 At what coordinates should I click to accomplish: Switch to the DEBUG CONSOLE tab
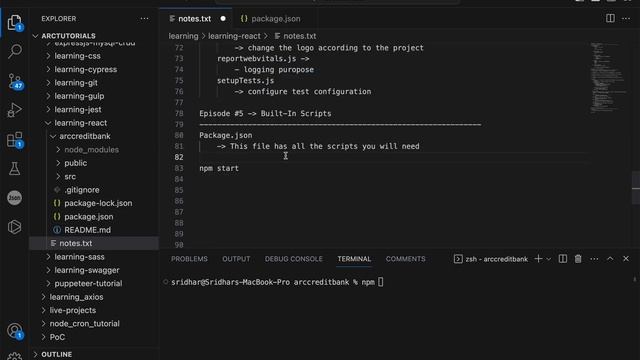coord(293,259)
